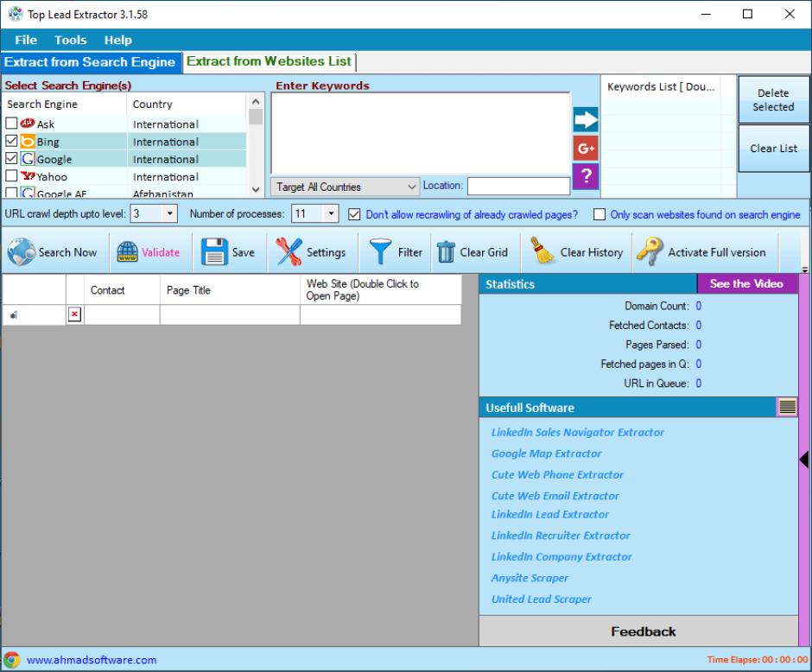
Task: Enable the Ask search engine checkbox
Action: click(x=11, y=124)
